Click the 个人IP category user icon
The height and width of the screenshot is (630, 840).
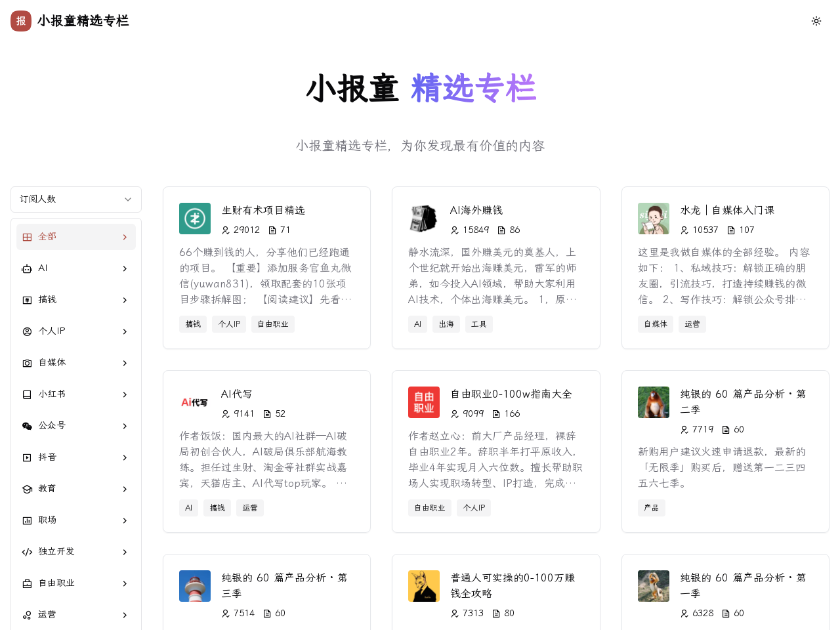tap(27, 331)
